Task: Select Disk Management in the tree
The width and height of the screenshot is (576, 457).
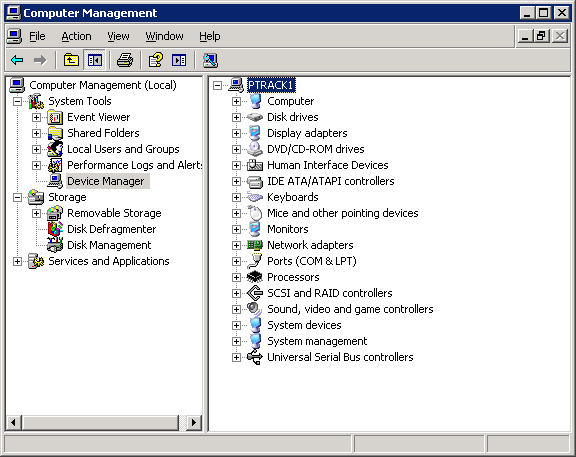Action: (x=109, y=245)
